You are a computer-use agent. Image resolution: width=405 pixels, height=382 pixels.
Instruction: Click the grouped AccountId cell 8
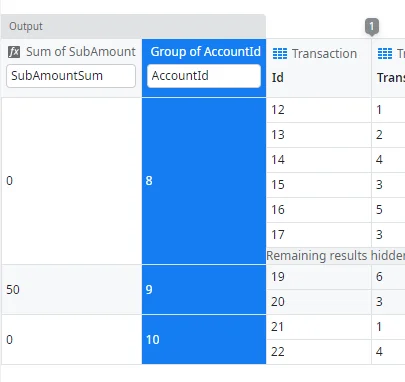tap(204, 181)
